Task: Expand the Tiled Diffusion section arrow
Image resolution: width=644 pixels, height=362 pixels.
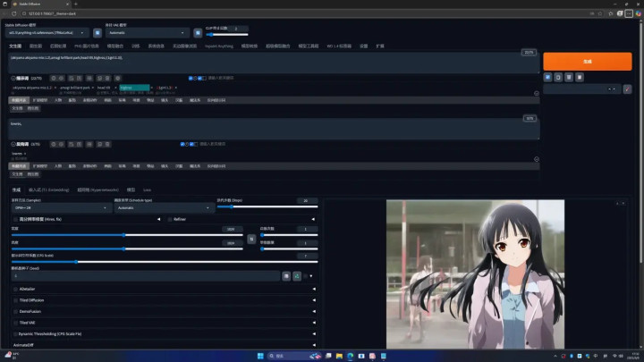Action: pos(314,300)
